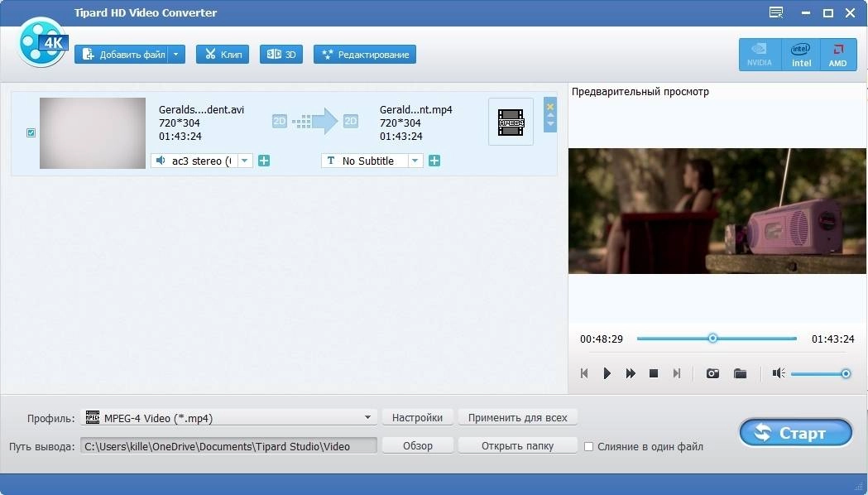Move the file up in the list
Screen dimensions: 868x495
(550, 115)
